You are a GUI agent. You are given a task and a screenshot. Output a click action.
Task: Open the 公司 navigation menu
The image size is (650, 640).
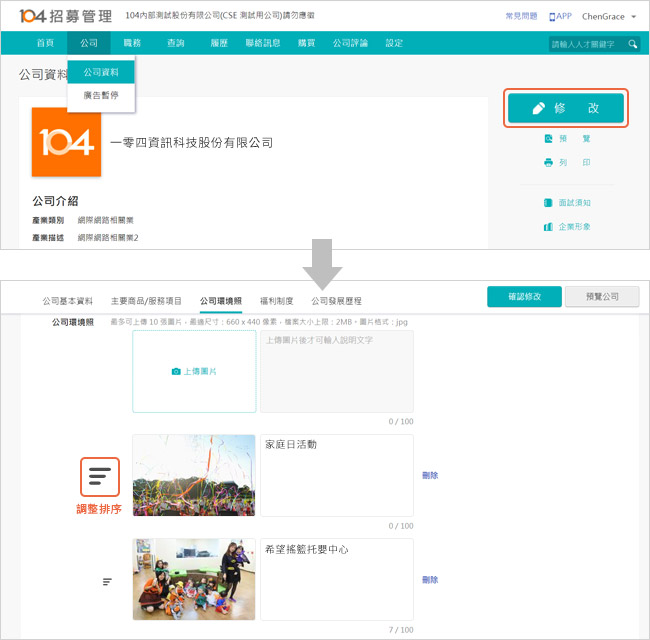click(x=89, y=43)
